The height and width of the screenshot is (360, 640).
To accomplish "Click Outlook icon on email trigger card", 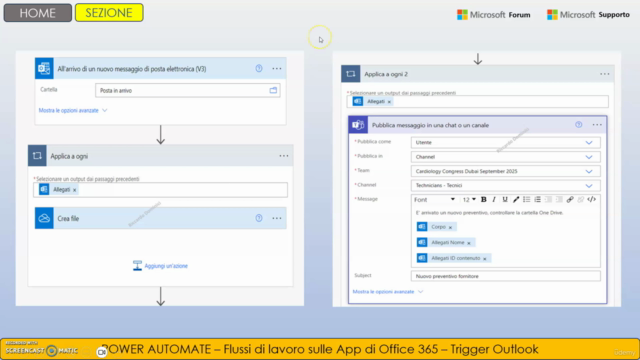I will click(44, 69).
